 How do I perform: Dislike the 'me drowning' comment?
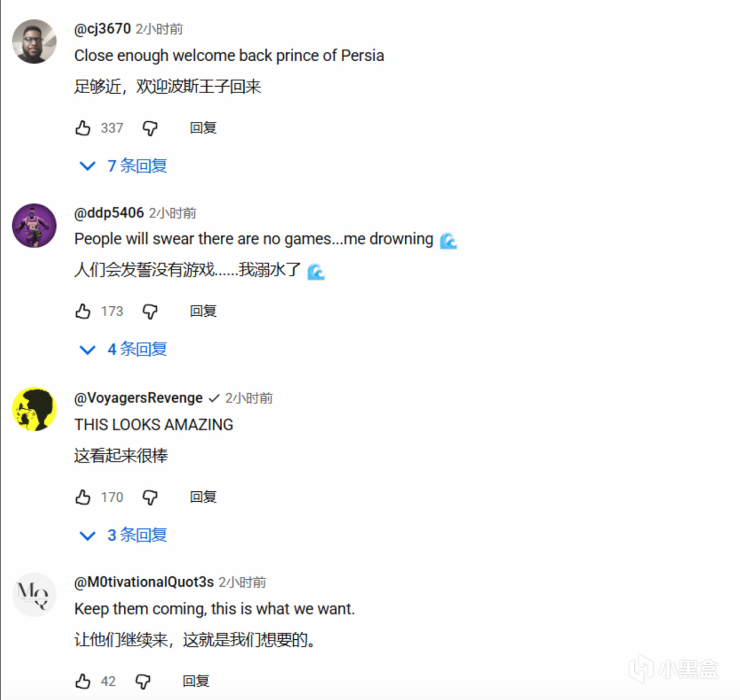tap(150, 312)
